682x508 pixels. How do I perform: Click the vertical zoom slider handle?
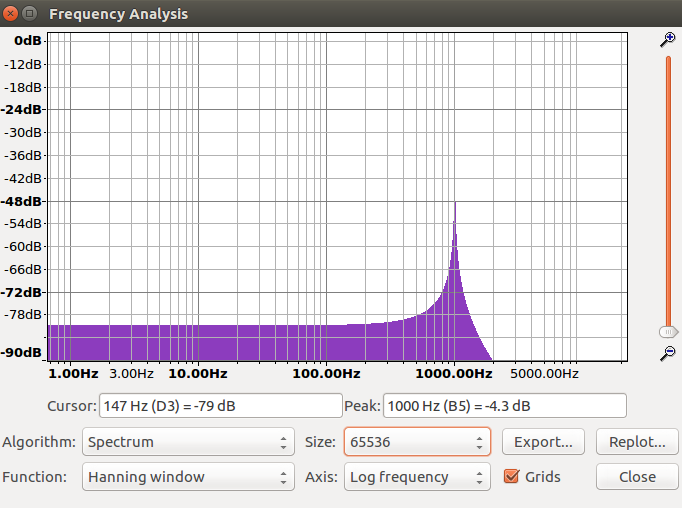(668, 330)
